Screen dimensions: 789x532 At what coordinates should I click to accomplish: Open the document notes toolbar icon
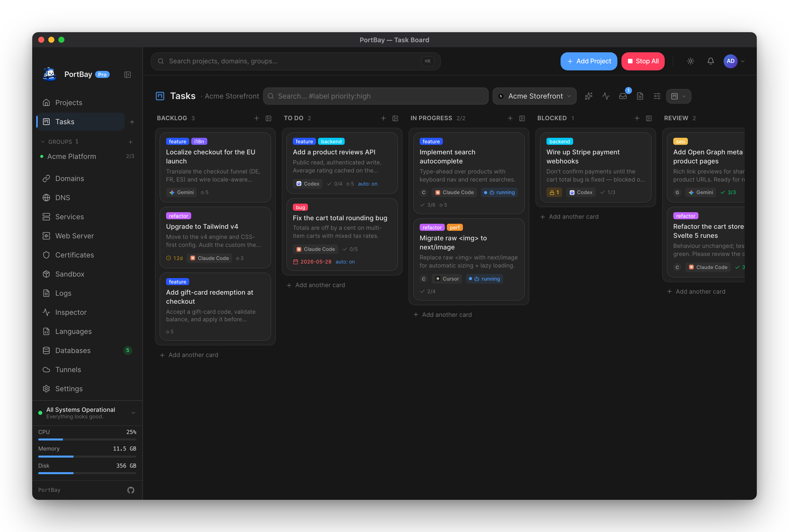coord(640,96)
